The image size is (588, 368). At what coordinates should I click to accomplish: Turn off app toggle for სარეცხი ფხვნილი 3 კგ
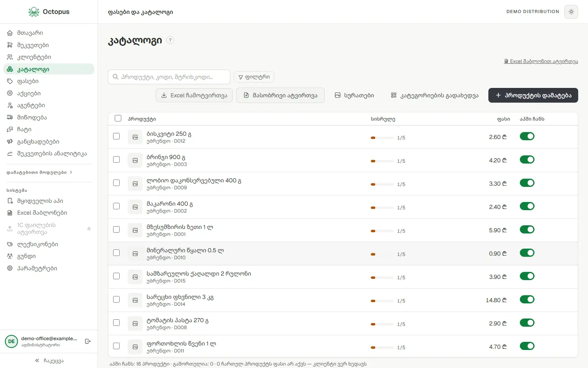(527, 299)
